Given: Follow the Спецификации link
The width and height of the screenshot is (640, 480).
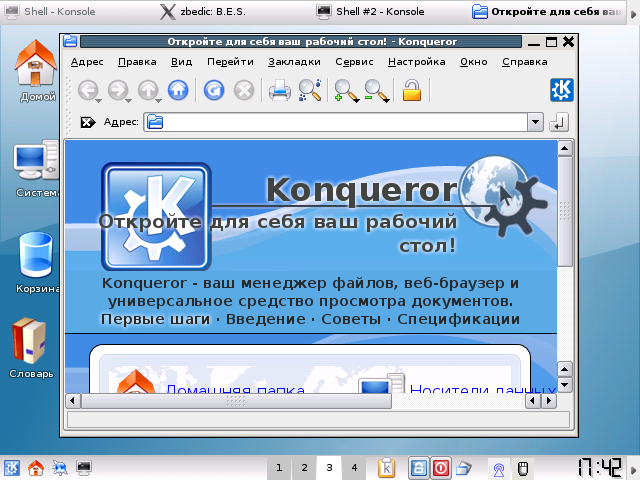Looking at the screenshot, I should click(458, 319).
